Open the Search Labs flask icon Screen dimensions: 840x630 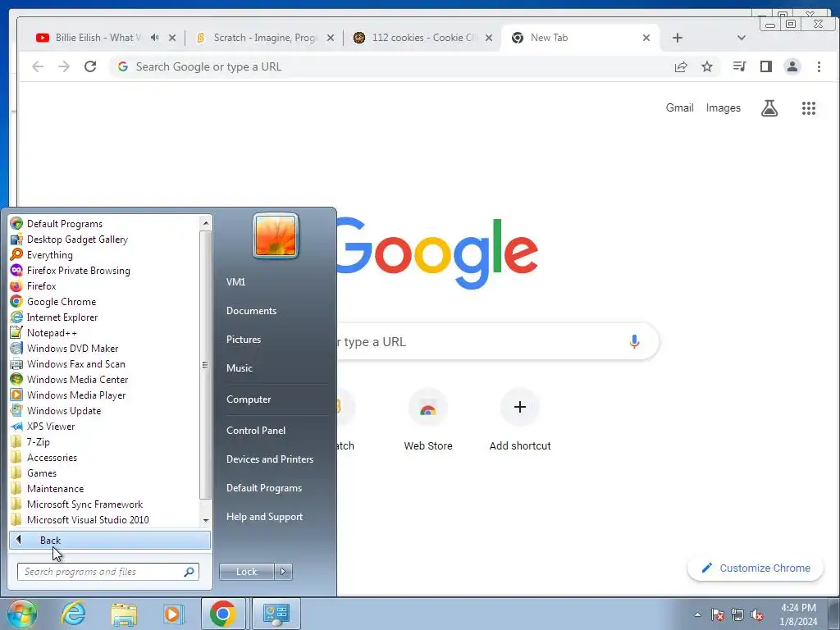pyautogui.click(x=769, y=108)
